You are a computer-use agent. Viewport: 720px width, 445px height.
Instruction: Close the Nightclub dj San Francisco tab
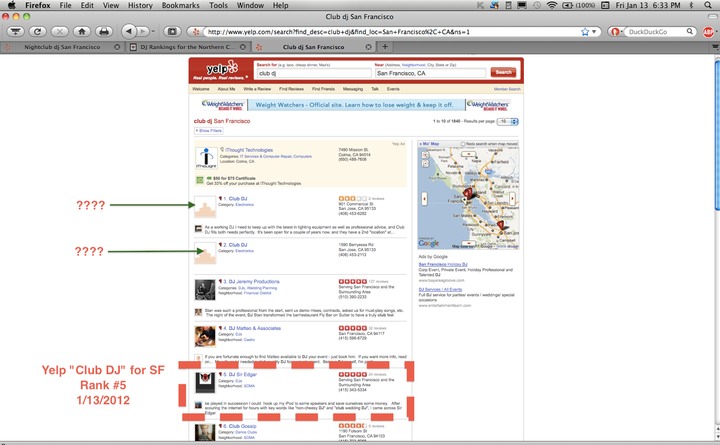tap(117, 47)
